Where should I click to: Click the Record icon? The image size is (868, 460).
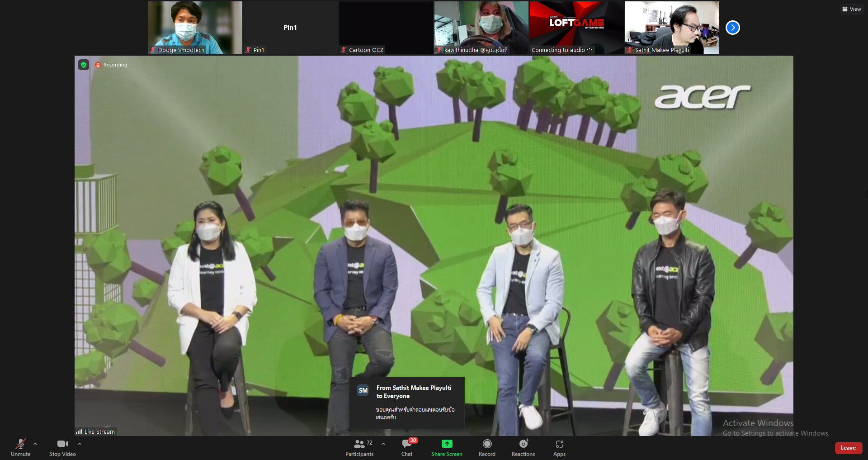pos(487,444)
